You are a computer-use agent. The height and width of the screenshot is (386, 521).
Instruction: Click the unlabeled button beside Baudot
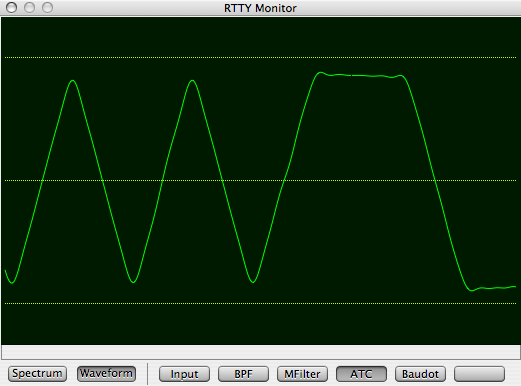click(479, 374)
